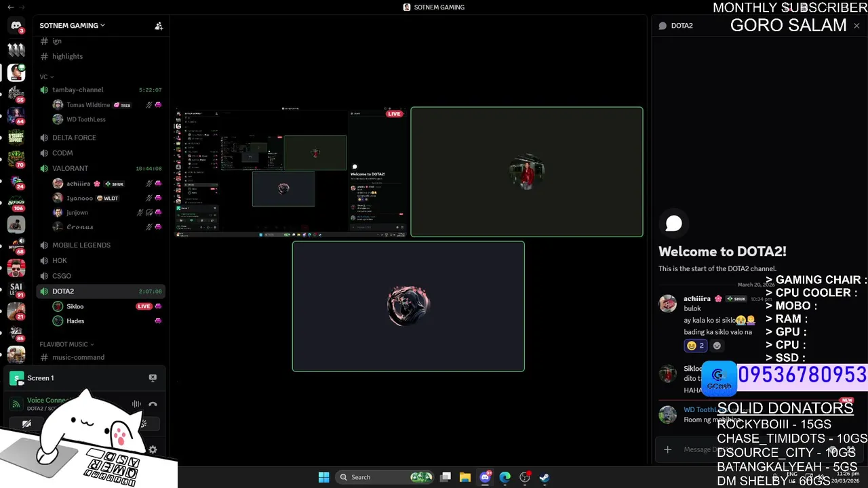Open Task View from the taskbar

click(x=446, y=477)
